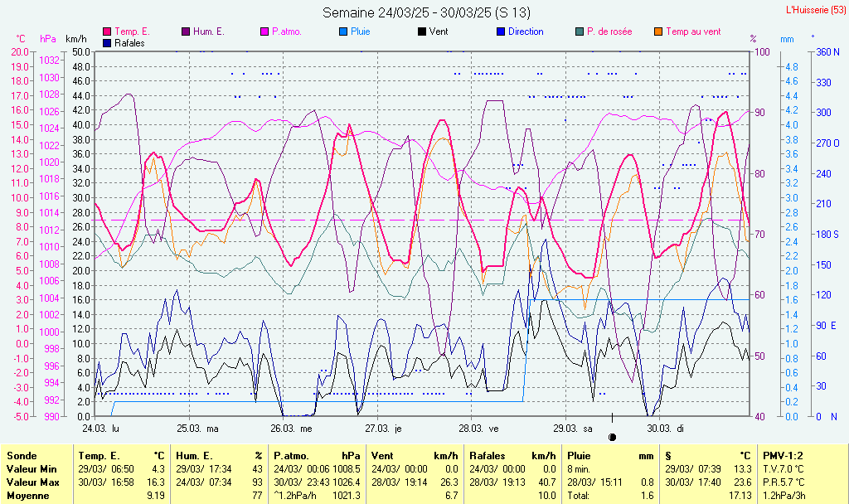
Task: Select the 'P.atmo.' legend label
Action: click(x=287, y=32)
